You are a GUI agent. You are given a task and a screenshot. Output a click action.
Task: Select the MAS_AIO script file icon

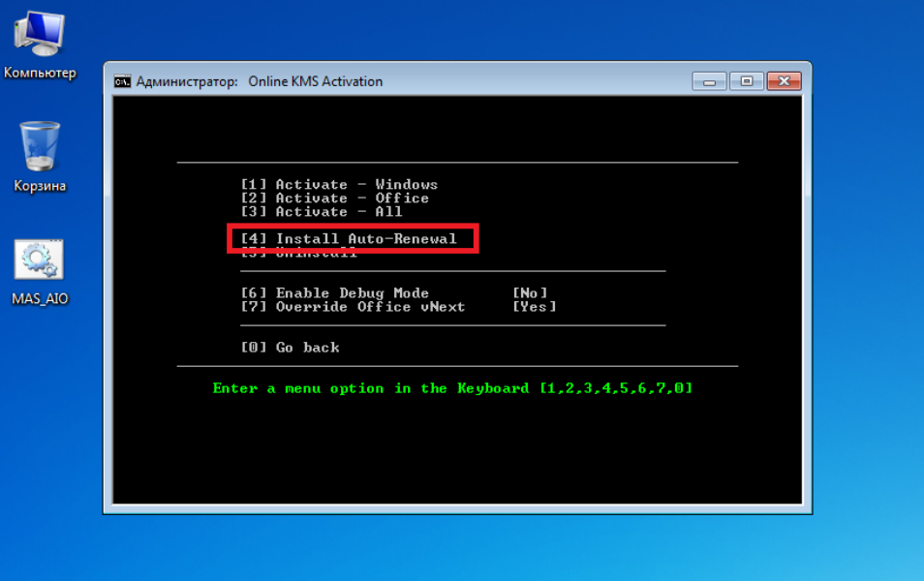click(x=40, y=260)
